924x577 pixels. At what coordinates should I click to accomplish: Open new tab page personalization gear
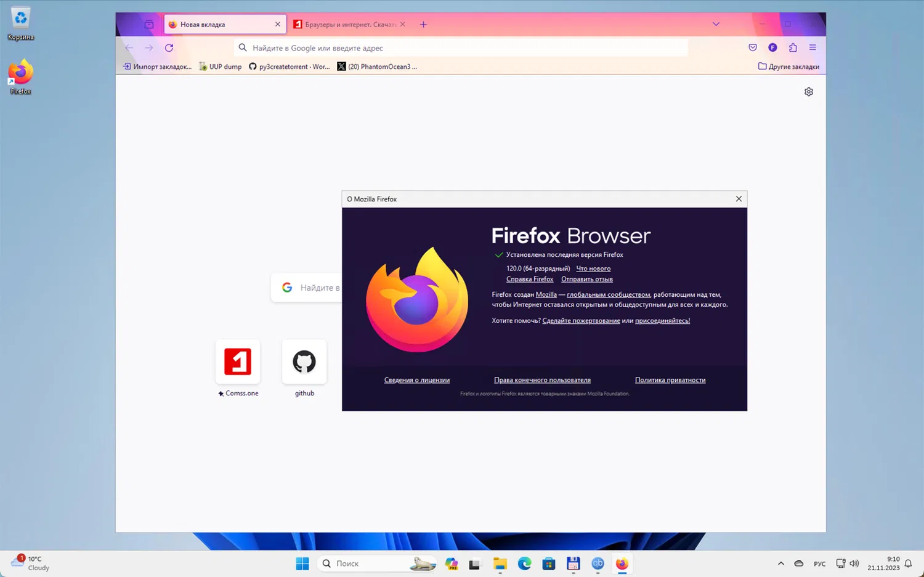(x=809, y=92)
